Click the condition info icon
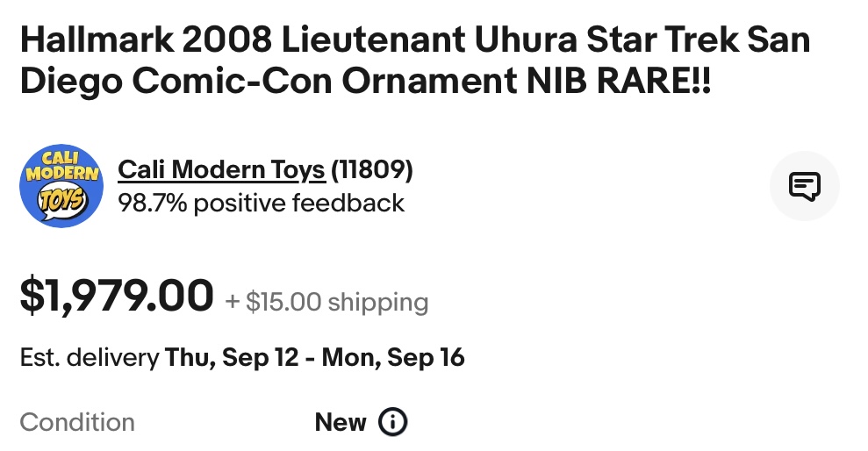The width and height of the screenshot is (868, 451). [392, 422]
